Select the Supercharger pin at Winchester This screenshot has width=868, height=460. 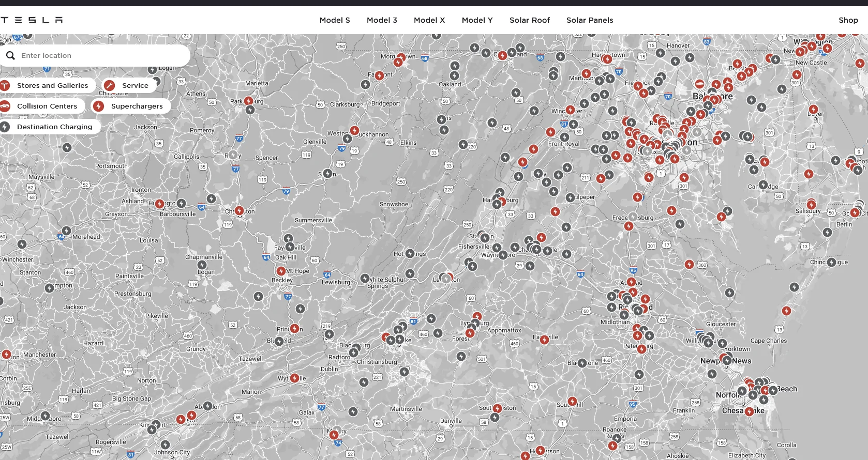click(x=570, y=110)
